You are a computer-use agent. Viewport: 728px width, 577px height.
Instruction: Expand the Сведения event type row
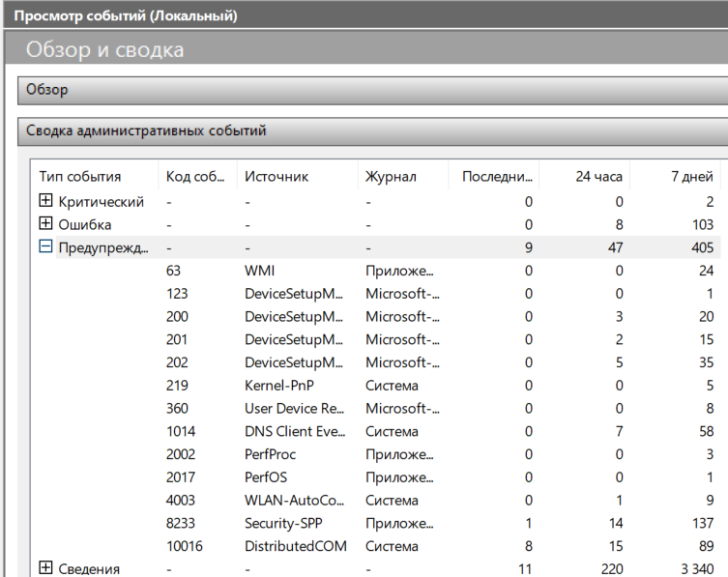pyautogui.click(x=45, y=568)
